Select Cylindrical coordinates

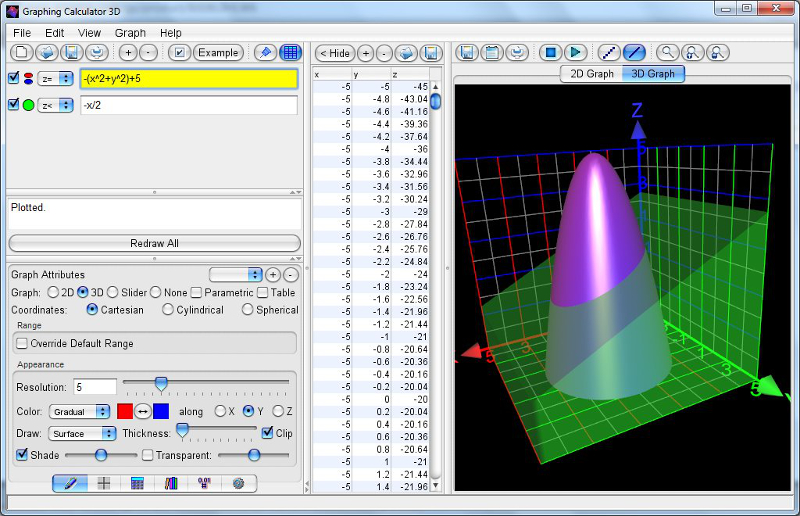coord(168,310)
